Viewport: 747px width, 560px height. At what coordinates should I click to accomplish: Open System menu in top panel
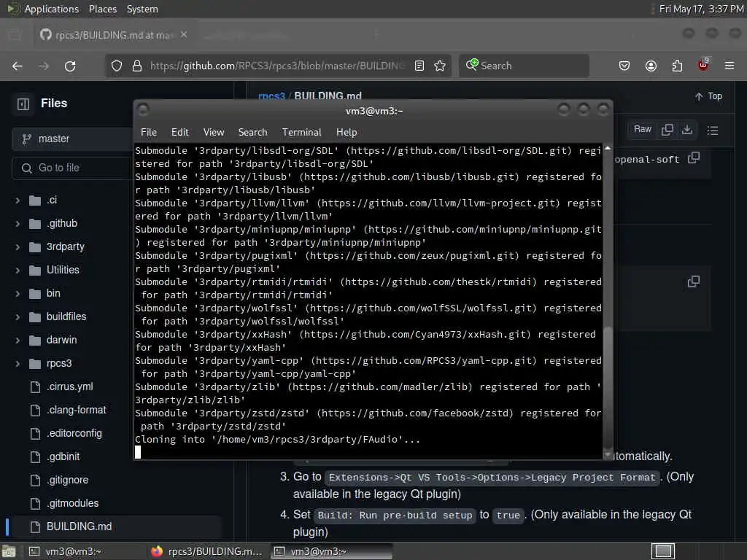tap(142, 9)
